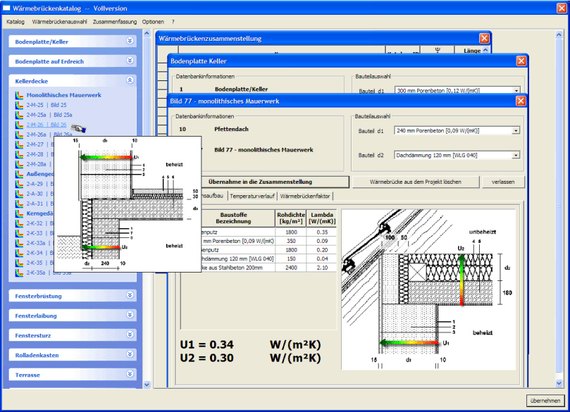Click Übernahme in die Zusammenstellung button
This screenshot has height=412, width=570.
coord(260,182)
